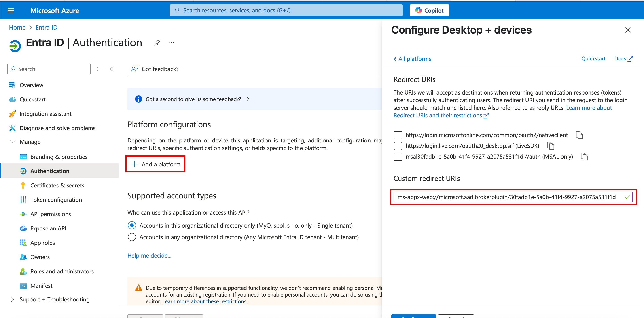Image resolution: width=644 pixels, height=318 pixels.
Task: Open the hamburger portal menu
Action: [x=11, y=10]
